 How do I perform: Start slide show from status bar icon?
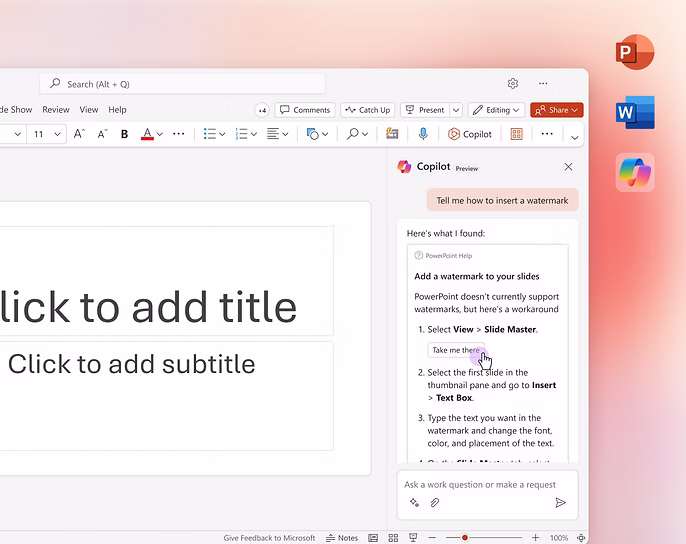(413, 537)
